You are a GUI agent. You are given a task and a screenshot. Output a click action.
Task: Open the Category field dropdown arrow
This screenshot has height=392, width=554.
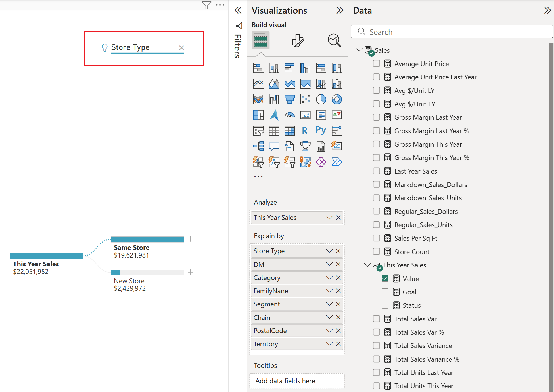pyautogui.click(x=329, y=277)
